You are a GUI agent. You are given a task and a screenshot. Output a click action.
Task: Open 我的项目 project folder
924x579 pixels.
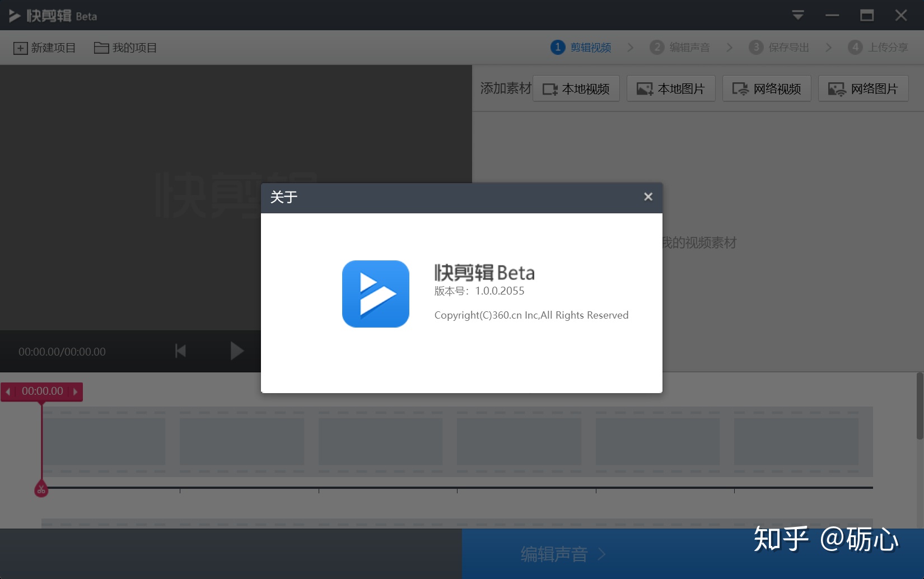point(125,48)
